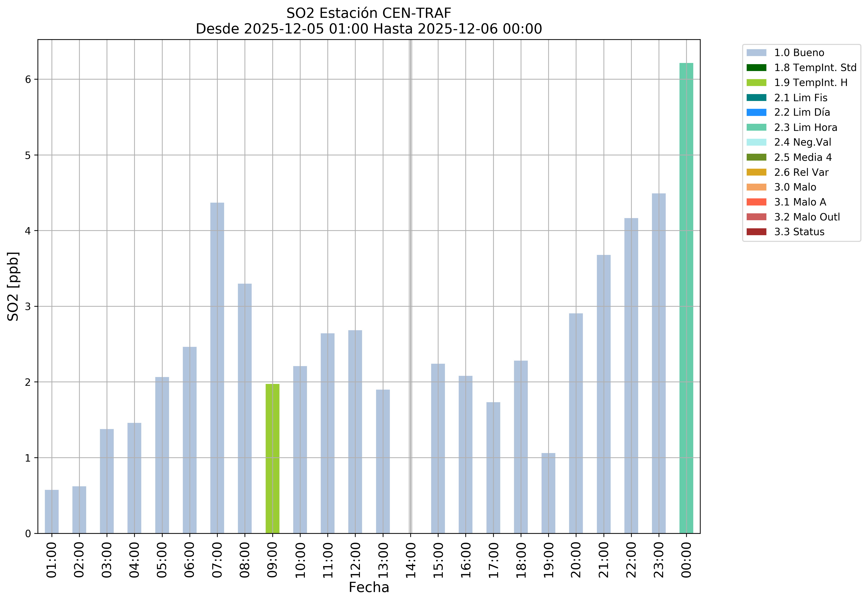The image size is (868, 602).
Task: Click the short 19:00 bar
Action: pyautogui.click(x=548, y=493)
